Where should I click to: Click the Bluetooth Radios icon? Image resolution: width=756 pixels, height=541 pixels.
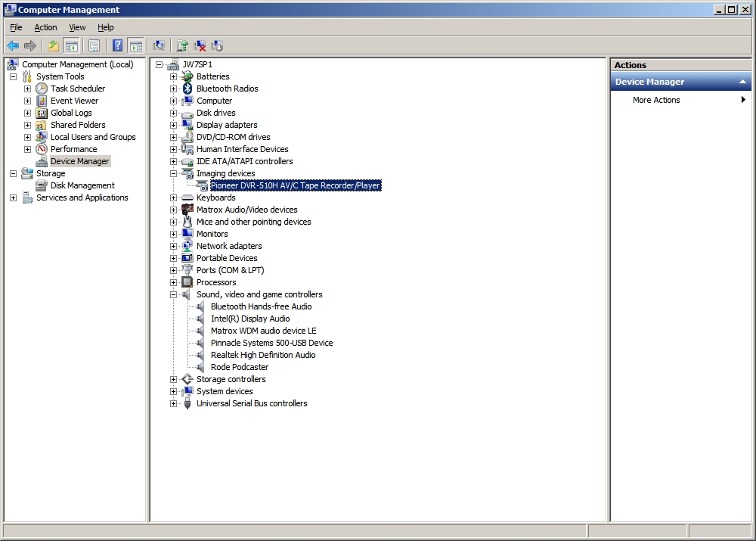pos(187,89)
